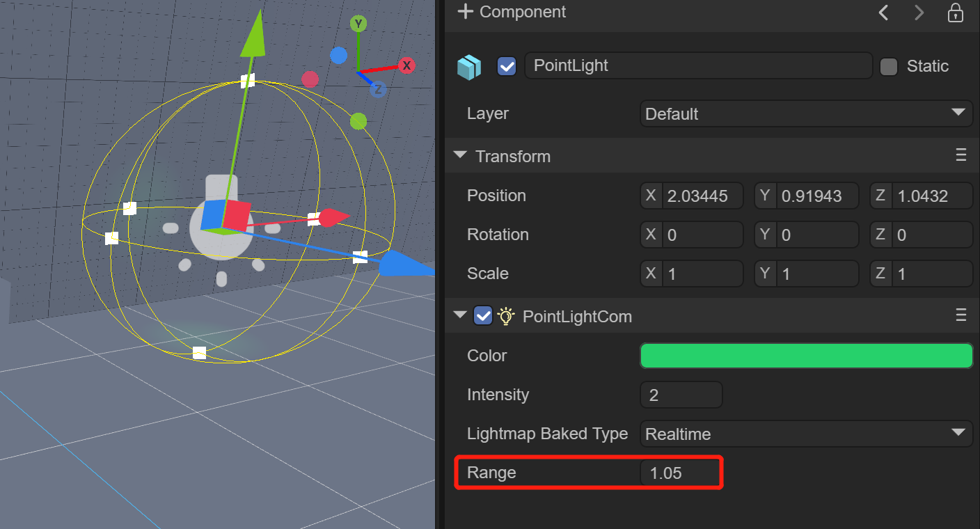Click the add Component button

[512, 12]
